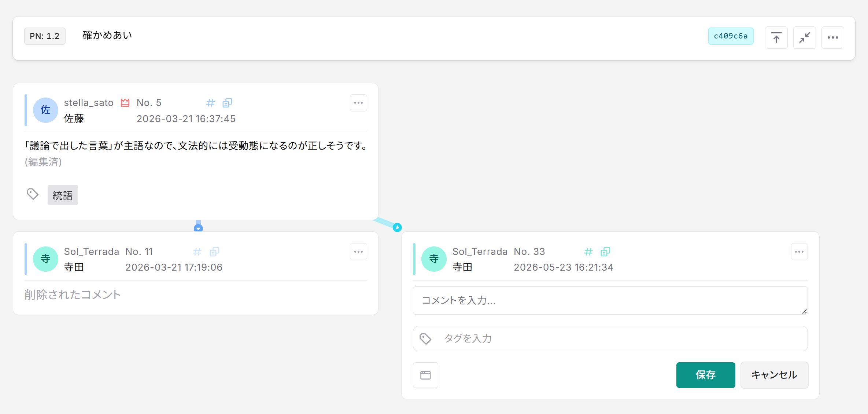
Task: Save the comment with the 保存 button
Action: (706, 375)
